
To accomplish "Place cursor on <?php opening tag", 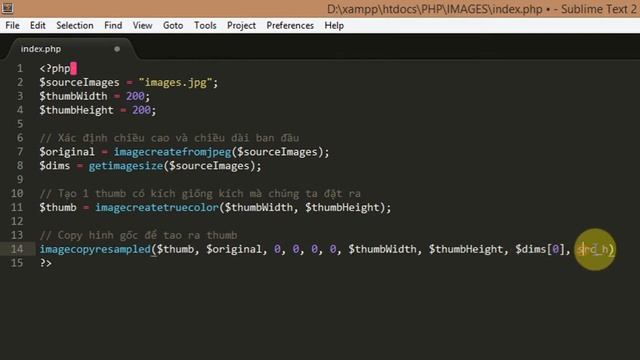I will [55, 69].
